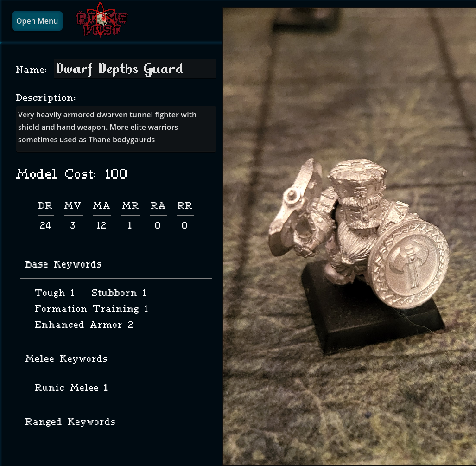Image resolution: width=476 pixels, height=466 pixels.
Task: Click the RA stat value 0
Action: (x=158, y=225)
